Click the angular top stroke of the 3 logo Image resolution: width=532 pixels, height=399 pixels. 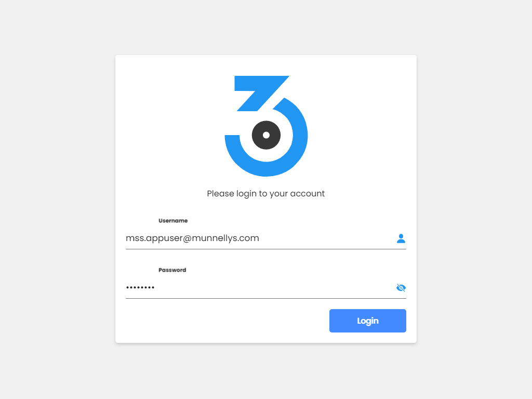[261, 93]
